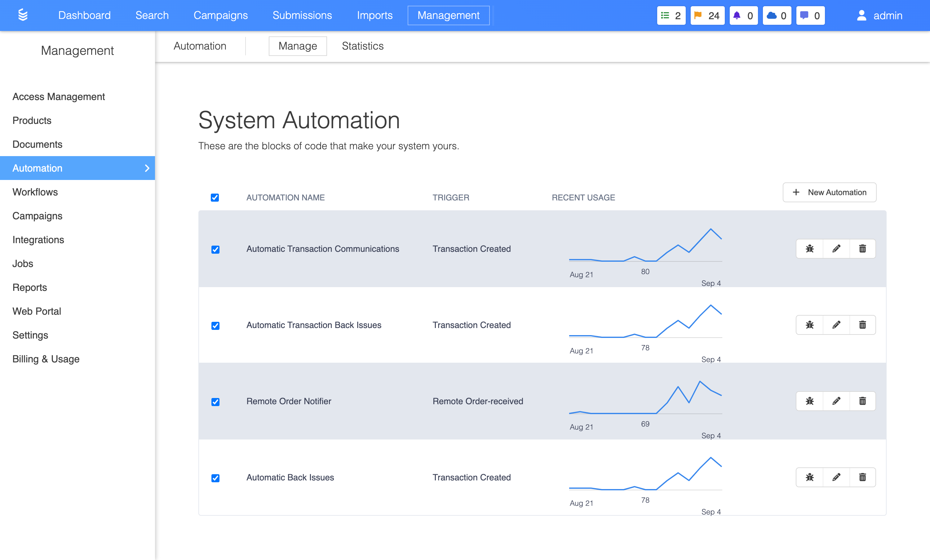Debug Automatic Transaction Communications with bug icon
Screen dimensions: 930x560
(810, 248)
